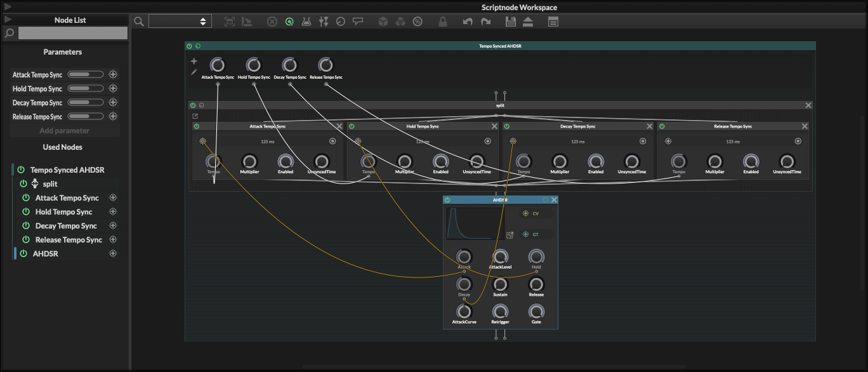Toggle power for split in Used Nodes list
Viewport: 868px width, 372px height.
(x=23, y=184)
